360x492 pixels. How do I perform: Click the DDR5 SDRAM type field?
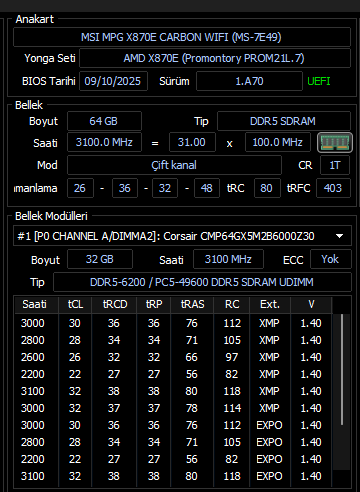coord(284,121)
